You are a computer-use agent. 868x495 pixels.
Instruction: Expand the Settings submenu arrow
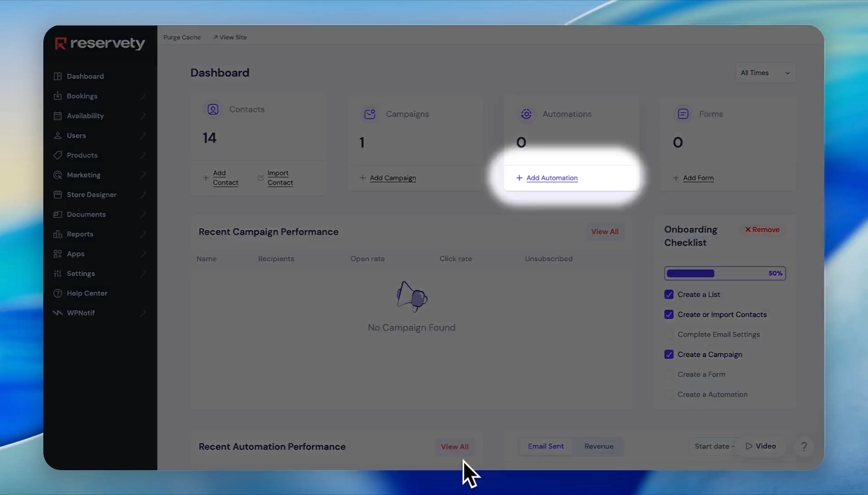coord(143,273)
